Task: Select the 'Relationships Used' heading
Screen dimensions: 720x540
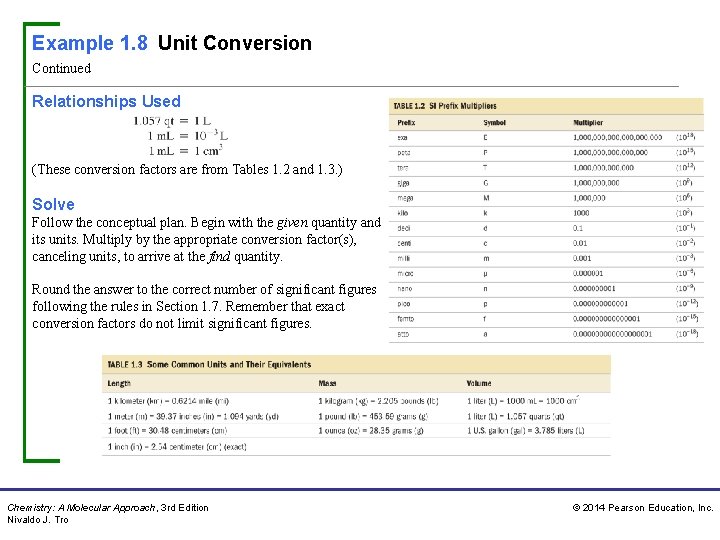Action: (107, 101)
